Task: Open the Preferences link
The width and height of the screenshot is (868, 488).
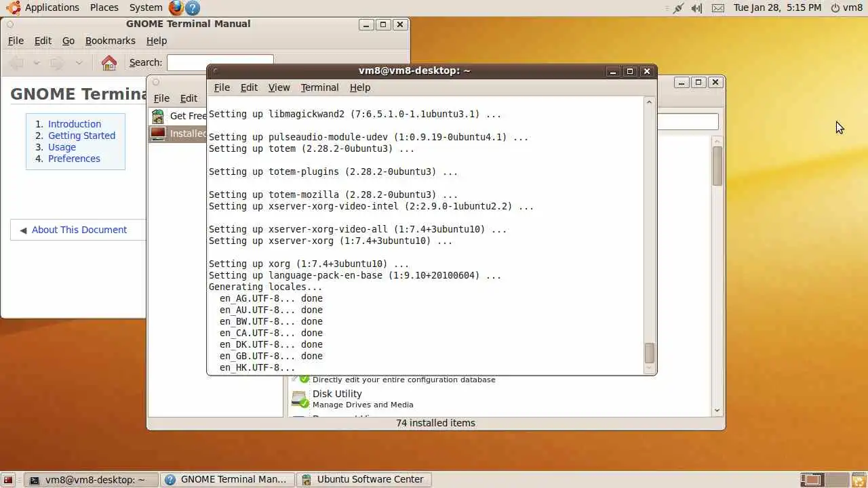Action: [74, 159]
